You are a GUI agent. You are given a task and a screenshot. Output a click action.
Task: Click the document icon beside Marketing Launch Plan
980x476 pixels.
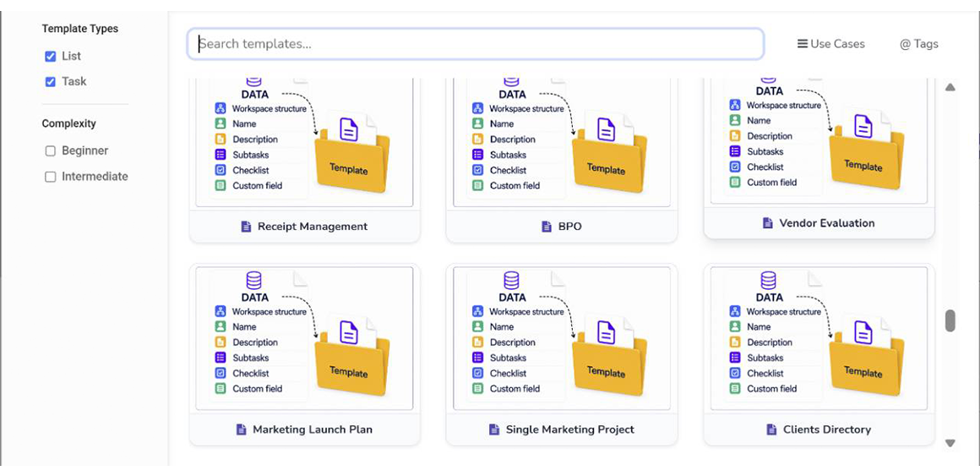coord(242,429)
